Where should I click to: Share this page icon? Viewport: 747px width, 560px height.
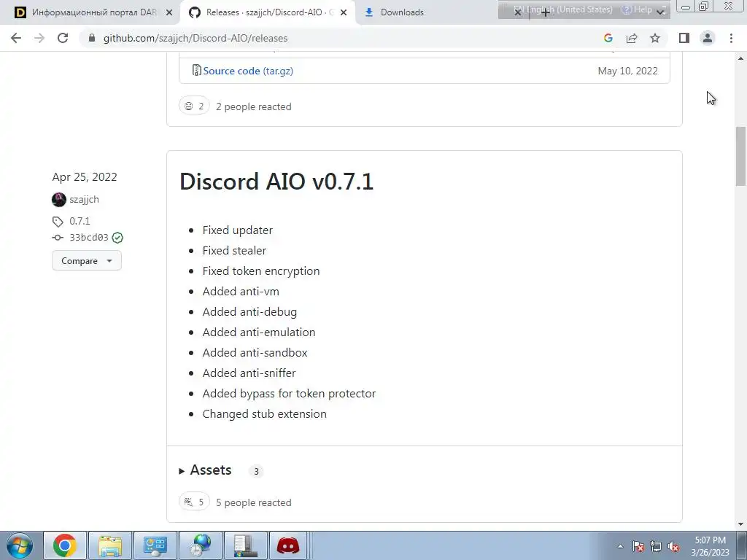point(632,38)
